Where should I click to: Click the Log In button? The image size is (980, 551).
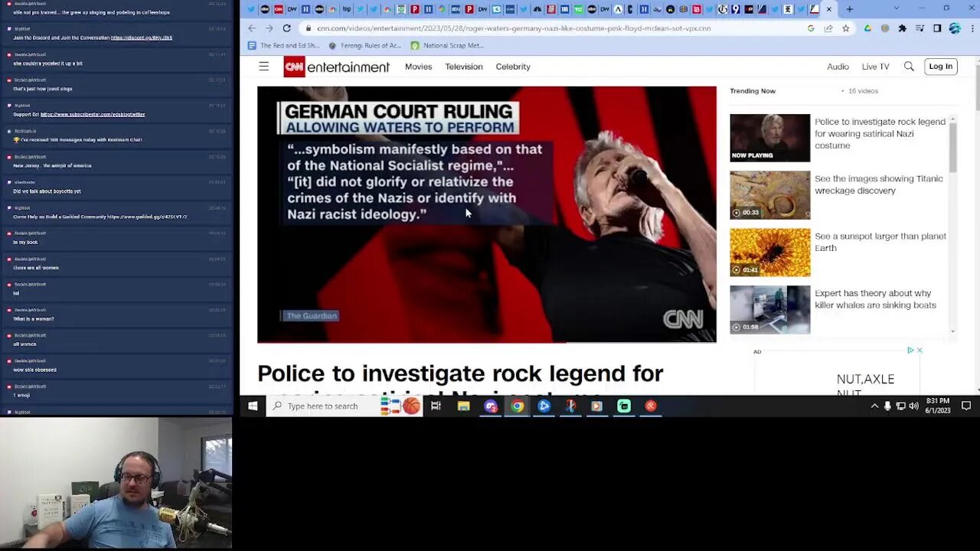coord(940,67)
